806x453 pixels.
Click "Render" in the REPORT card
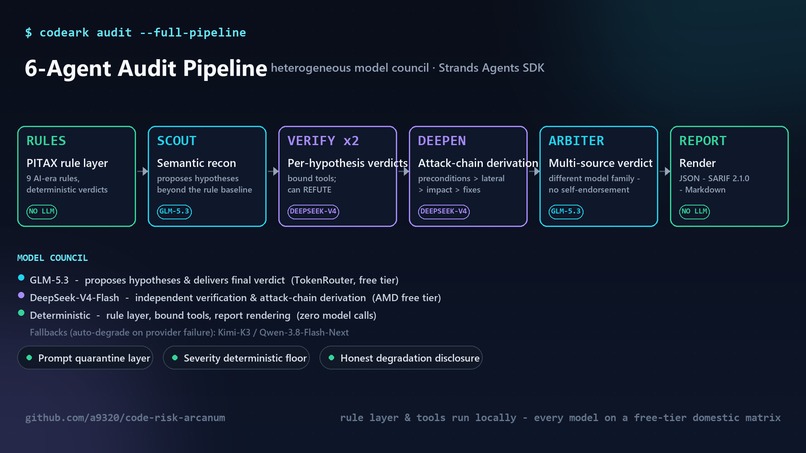pyautogui.click(x=697, y=163)
